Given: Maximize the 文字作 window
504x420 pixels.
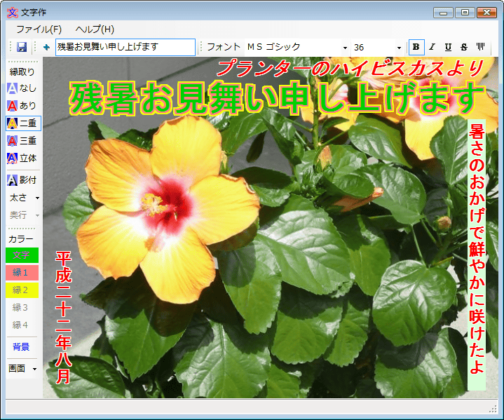Looking at the screenshot, I should click(x=465, y=13).
